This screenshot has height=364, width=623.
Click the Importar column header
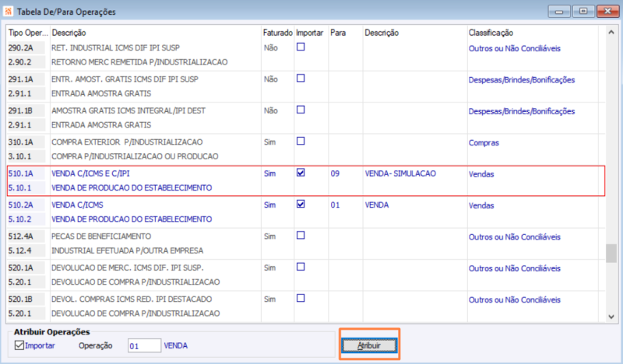coord(309,33)
